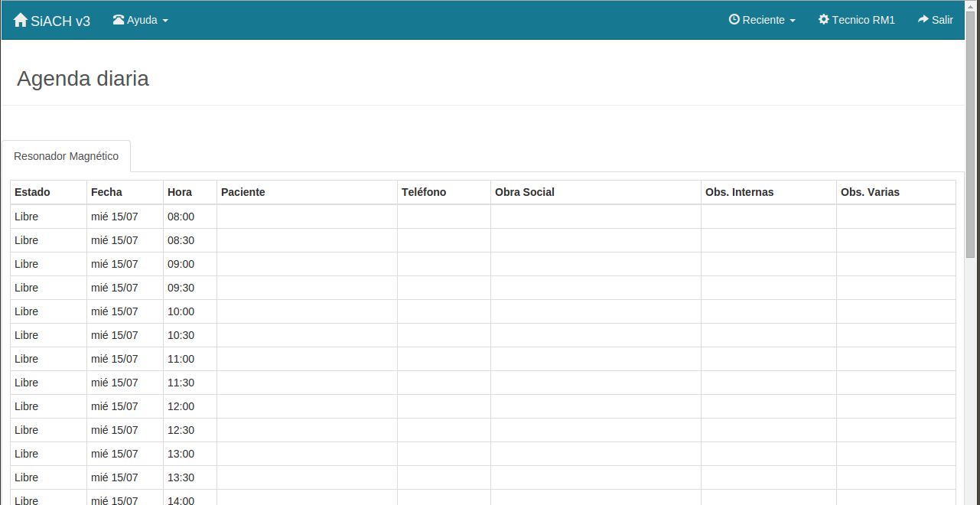The height and width of the screenshot is (505, 980).
Task: Select the 08:00 time cell
Action: tap(190, 217)
